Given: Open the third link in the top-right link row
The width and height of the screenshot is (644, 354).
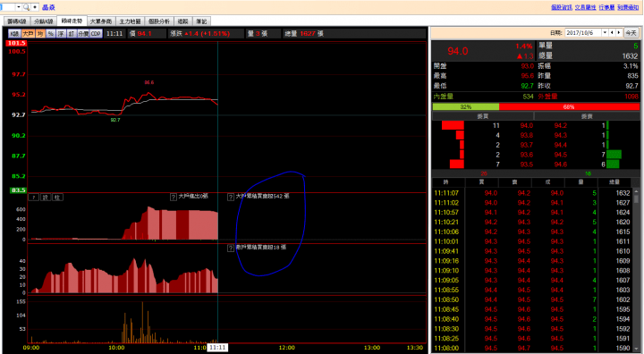Looking at the screenshot, I should tap(606, 7).
